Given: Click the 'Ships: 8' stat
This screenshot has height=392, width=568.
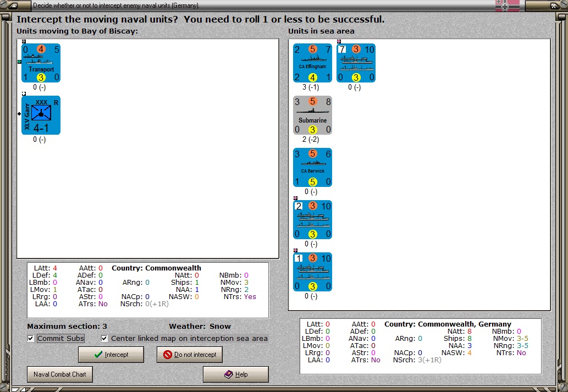Looking at the screenshot, I should (x=457, y=338).
